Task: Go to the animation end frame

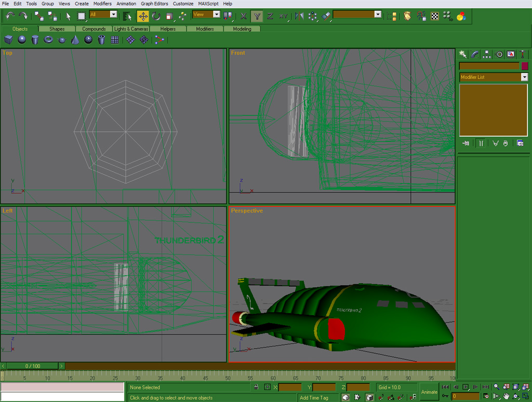Action: (486, 387)
